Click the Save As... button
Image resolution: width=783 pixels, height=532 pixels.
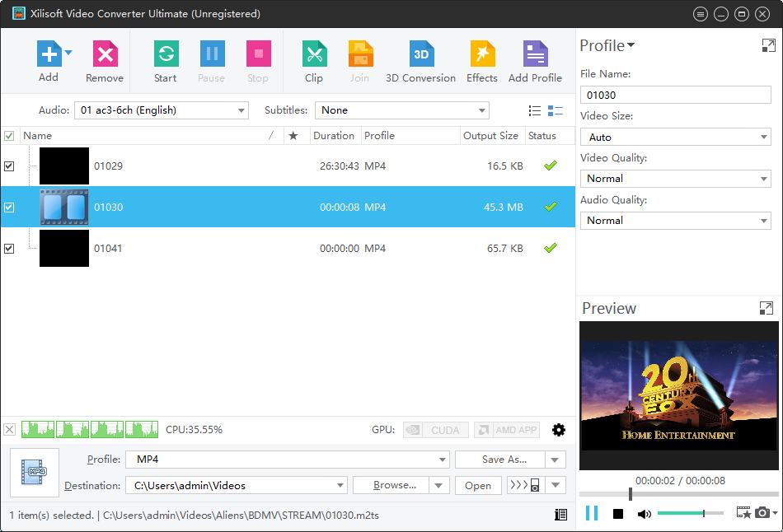coord(502,460)
